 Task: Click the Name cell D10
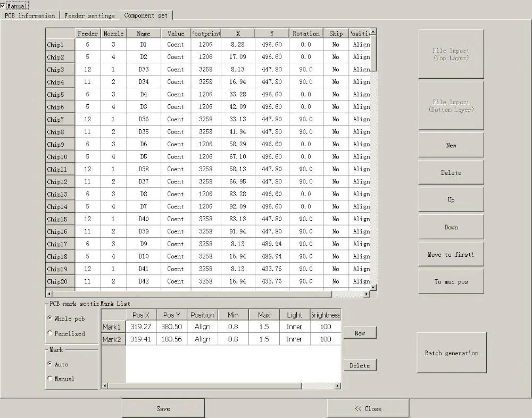(144, 256)
